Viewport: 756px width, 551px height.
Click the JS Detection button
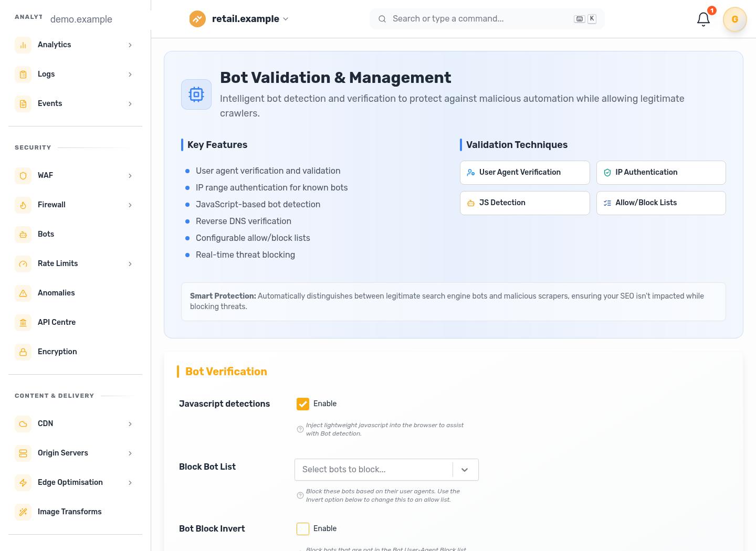524,203
